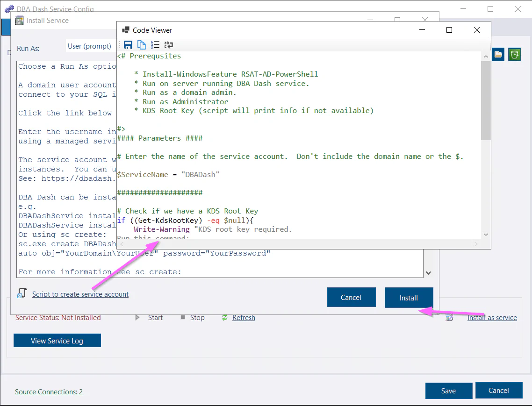Click the 'KDS Root Key (script will print info' line

click(254, 111)
